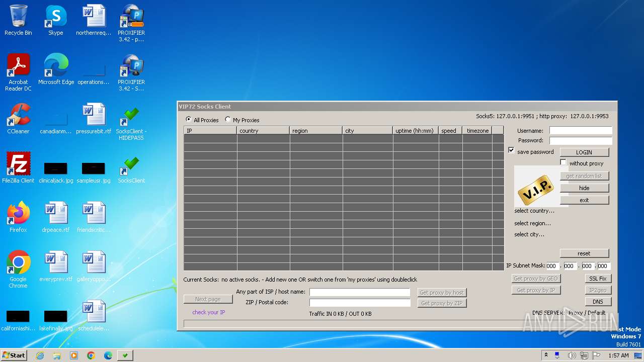This screenshot has width=644, height=362.
Task: Focus the Username input field
Action: (581, 130)
